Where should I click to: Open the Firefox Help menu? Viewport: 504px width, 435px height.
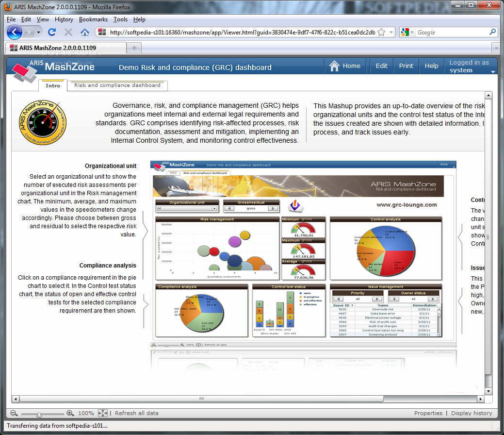click(x=139, y=19)
